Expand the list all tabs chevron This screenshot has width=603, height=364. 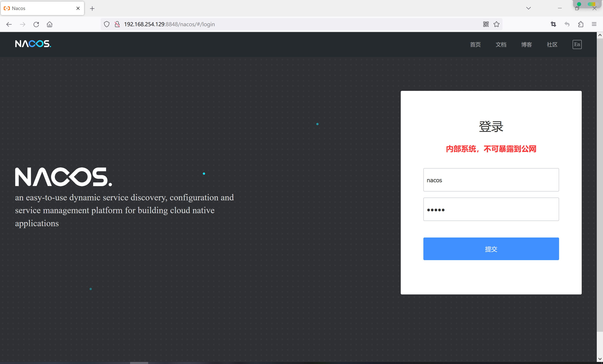pos(529,8)
